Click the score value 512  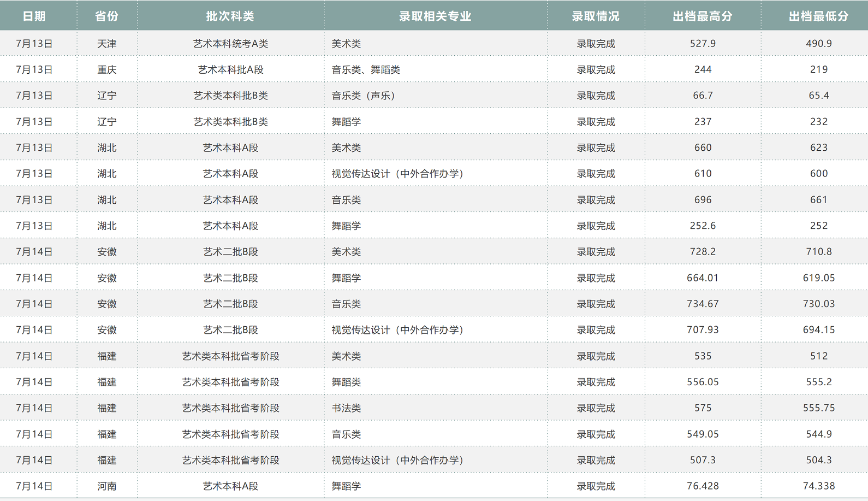pos(819,356)
